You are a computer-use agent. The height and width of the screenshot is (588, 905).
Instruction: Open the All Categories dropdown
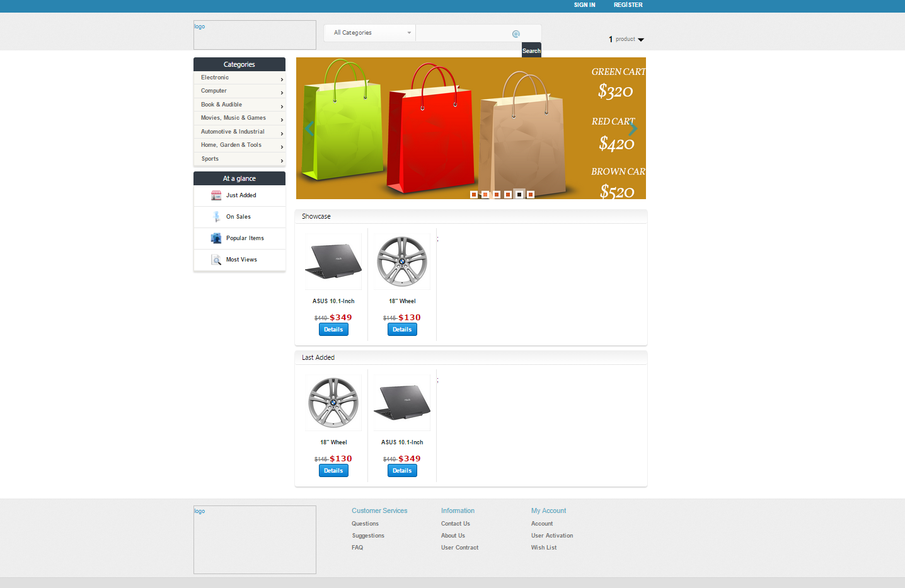(369, 33)
